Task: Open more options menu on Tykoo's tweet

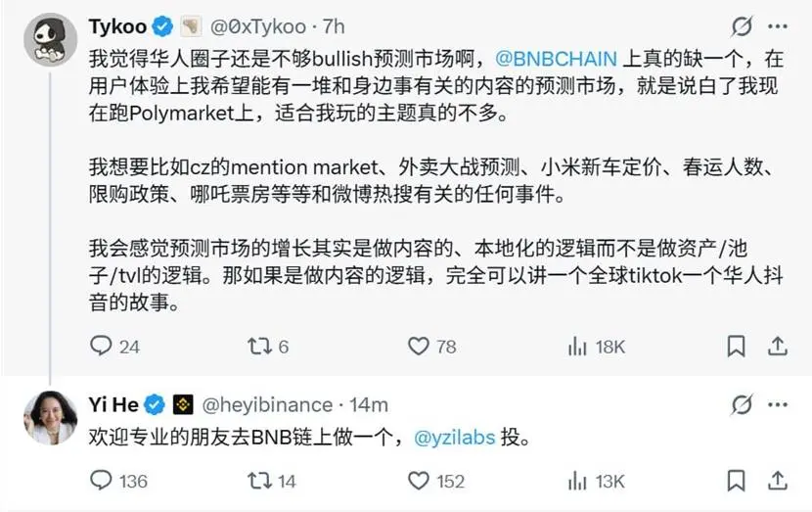Action: pyautogui.click(x=778, y=26)
